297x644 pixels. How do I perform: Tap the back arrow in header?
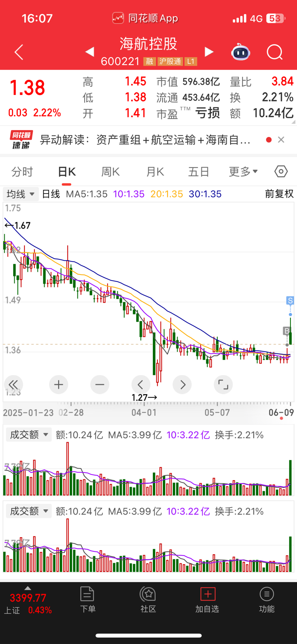point(19,52)
